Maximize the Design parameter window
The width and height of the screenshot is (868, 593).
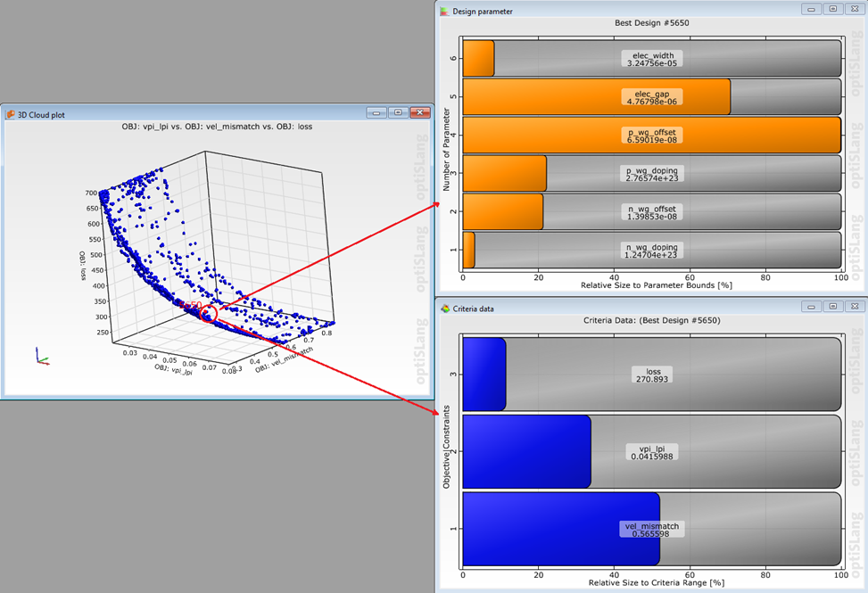pos(832,10)
